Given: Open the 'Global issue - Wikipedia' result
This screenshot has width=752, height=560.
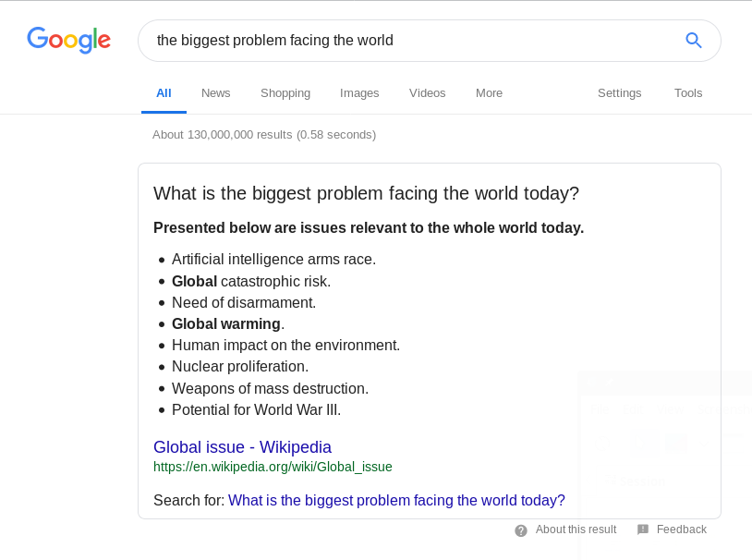Looking at the screenshot, I should 242,447.
